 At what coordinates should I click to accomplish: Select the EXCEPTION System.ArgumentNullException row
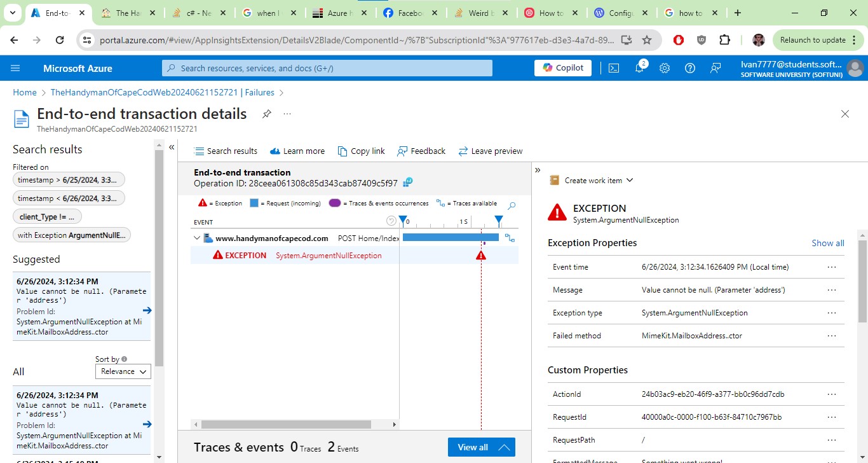355,256
